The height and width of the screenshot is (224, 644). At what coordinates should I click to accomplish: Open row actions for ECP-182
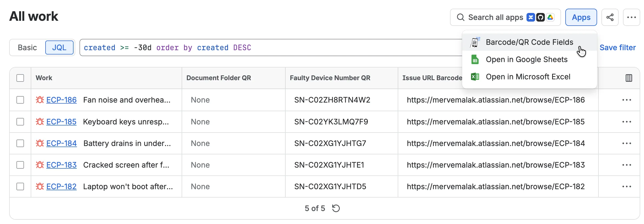click(x=626, y=186)
